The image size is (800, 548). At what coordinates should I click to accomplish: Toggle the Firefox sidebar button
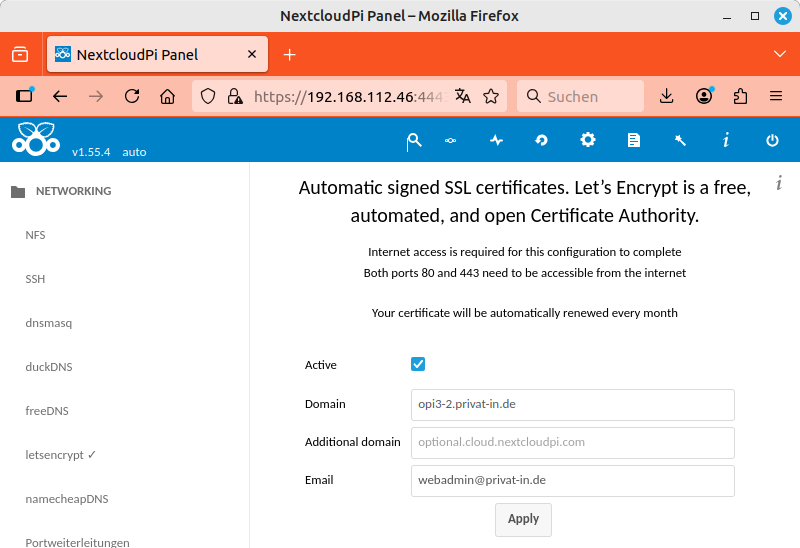(x=25, y=97)
